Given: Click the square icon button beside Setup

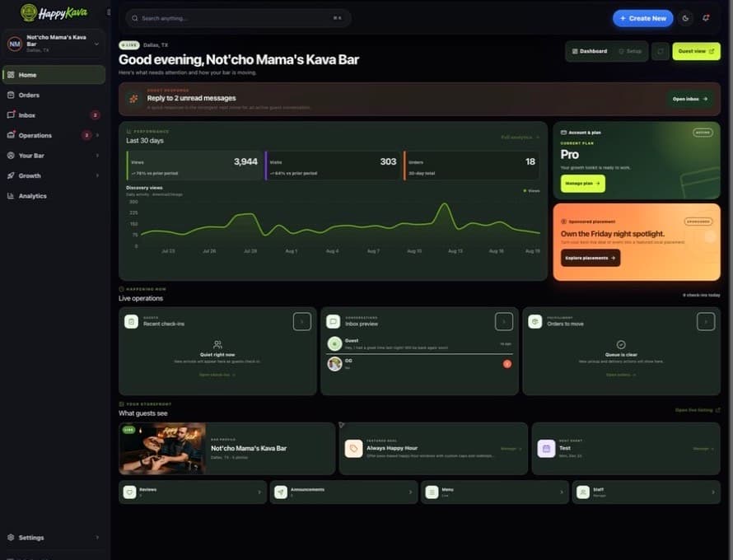Looking at the screenshot, I should (661, 51).
